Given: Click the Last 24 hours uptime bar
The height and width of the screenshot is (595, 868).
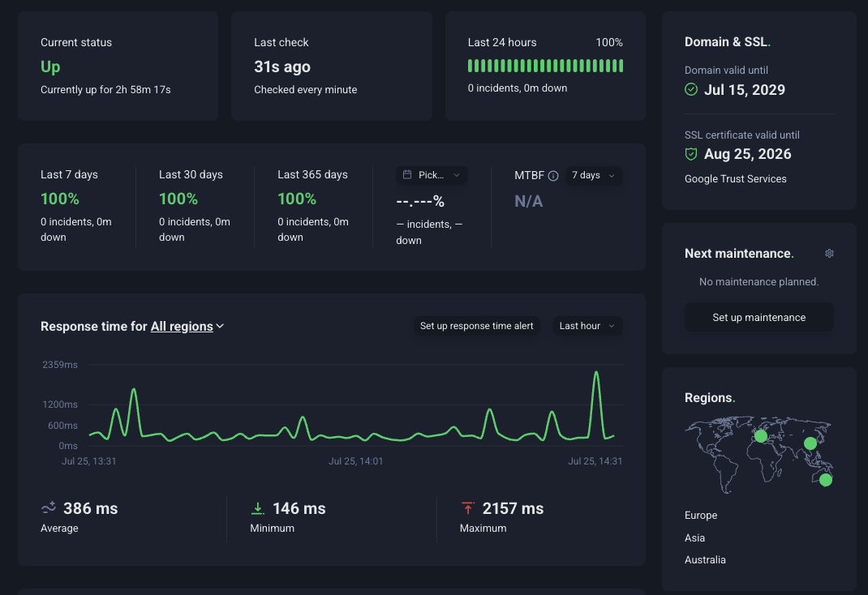Looking at the screenshot, I should pyautogui.click(x=545, y=66).
